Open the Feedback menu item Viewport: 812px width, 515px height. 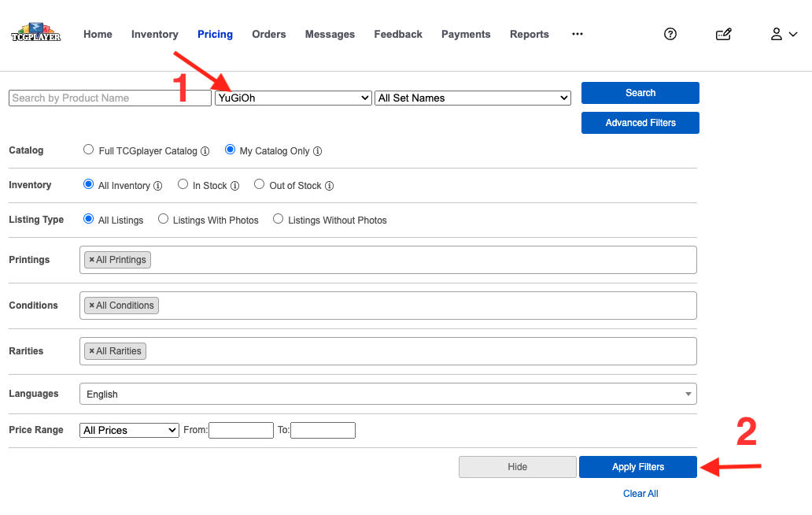coord(398,34)
